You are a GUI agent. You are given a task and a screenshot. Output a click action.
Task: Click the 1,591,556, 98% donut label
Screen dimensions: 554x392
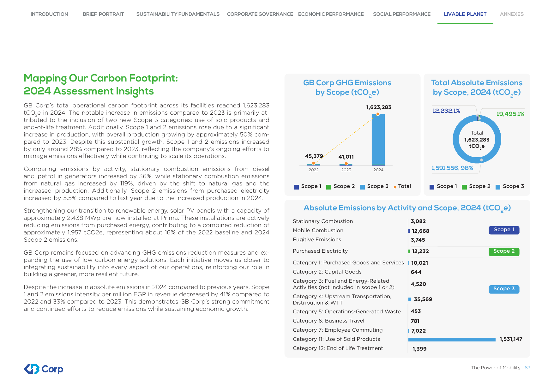coord(452,168)
